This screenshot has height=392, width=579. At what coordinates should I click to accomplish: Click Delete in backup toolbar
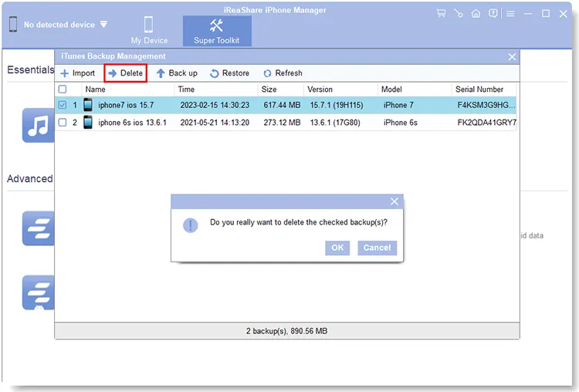point(126,73)
